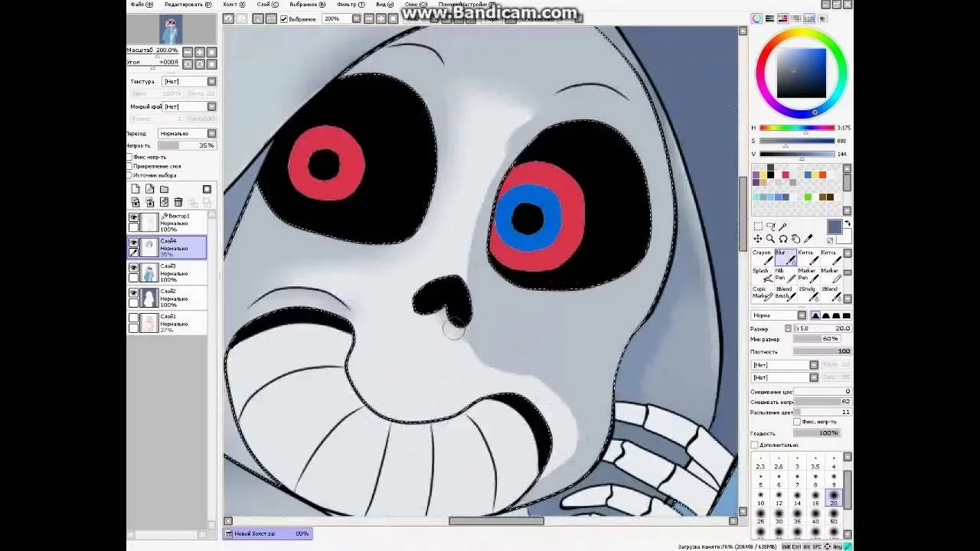Click the foreground color swatch

pyautogui.click(x=834, y=227)
